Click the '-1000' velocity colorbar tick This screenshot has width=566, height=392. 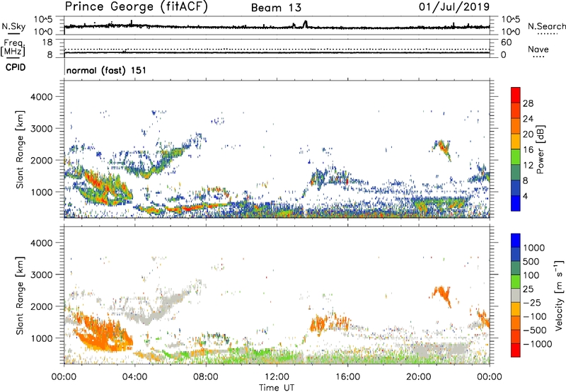(537, 344)
